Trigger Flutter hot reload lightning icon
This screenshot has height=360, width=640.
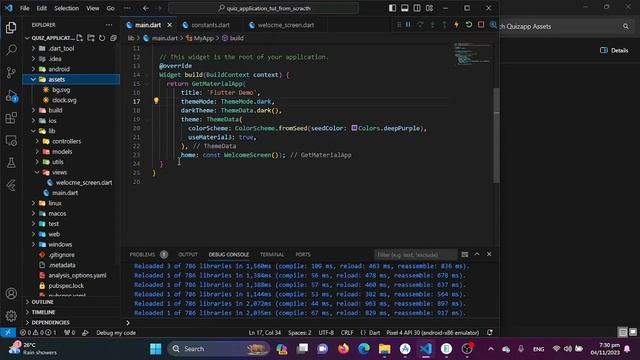pyautogui.click(x=456, y=25)
